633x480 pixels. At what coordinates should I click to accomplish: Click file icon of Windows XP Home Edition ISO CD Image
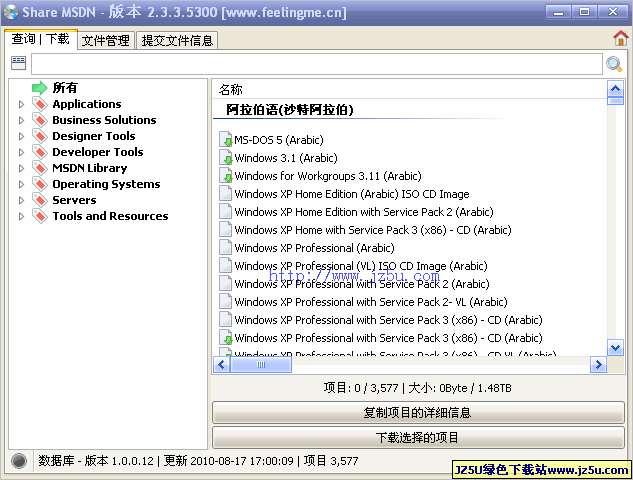(225, 193)
